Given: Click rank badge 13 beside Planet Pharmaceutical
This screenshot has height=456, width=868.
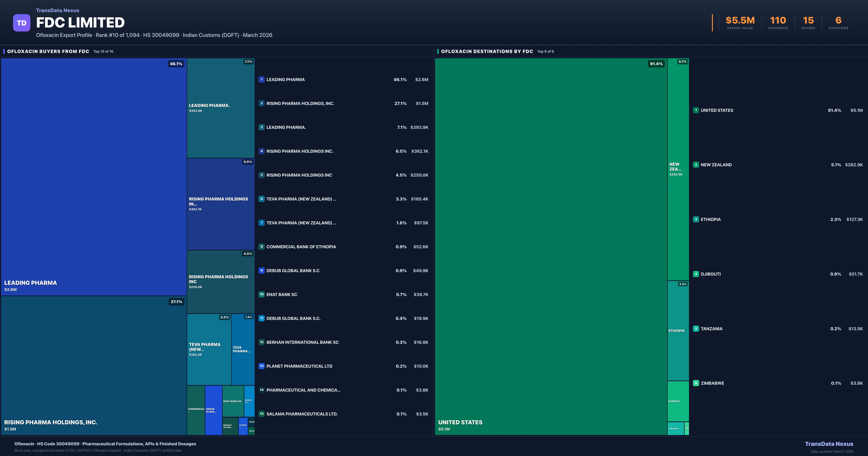Looking at the screenshot, I should 261,366.
